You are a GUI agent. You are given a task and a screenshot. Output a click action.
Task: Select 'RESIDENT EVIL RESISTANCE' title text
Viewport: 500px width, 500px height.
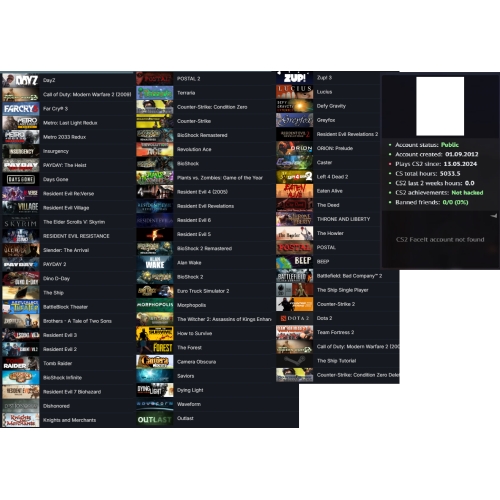[76, 236]
